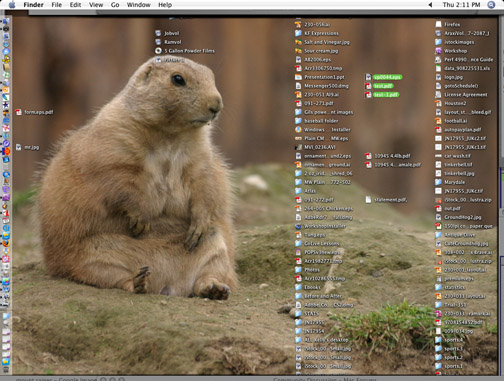Select the sports.1 folder
The height and width of the screenshot is (381, 504).
click(x=438, y=366)
